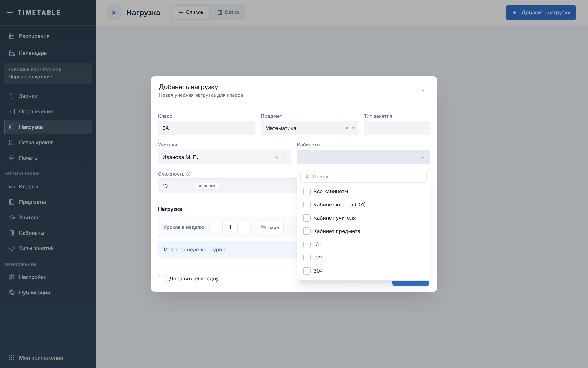This screenshot has height=368, width=588.
Task: Open the Типы занятий directory
Action: pos(48,248)
